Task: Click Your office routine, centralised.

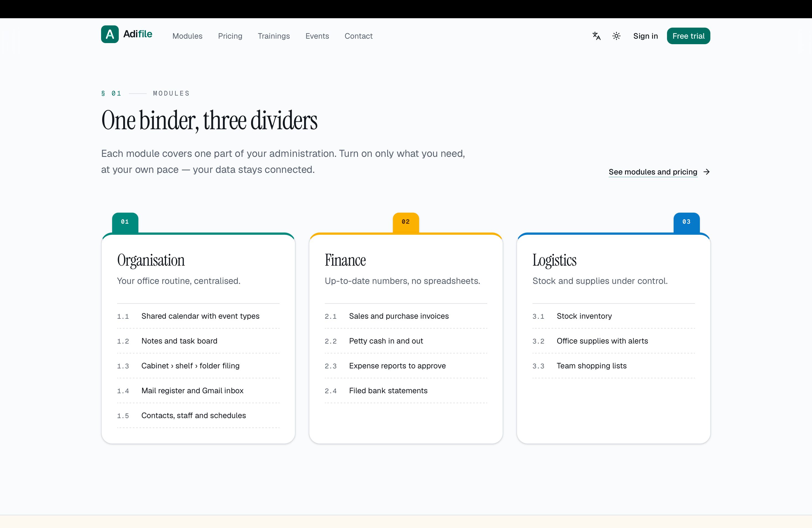Action: [178, 281]
